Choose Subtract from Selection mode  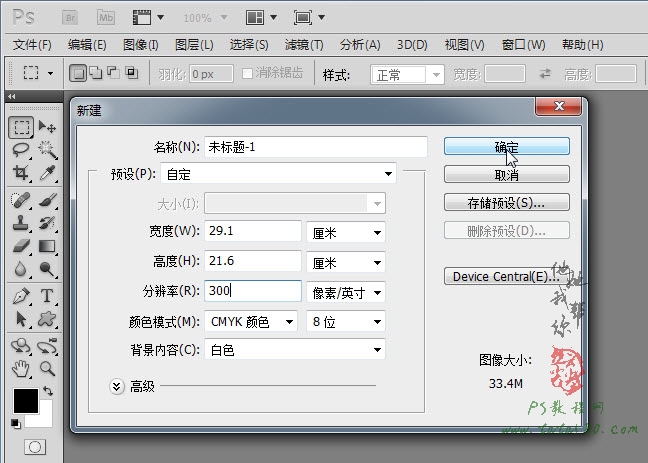tap(114, 73)
